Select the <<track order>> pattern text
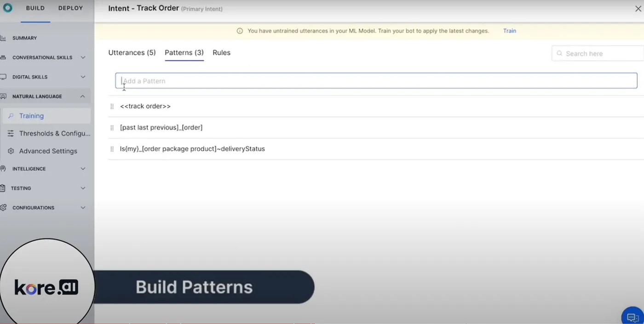Screen dimensions: 644x324 pyautogui.click(x=145, y=106)
